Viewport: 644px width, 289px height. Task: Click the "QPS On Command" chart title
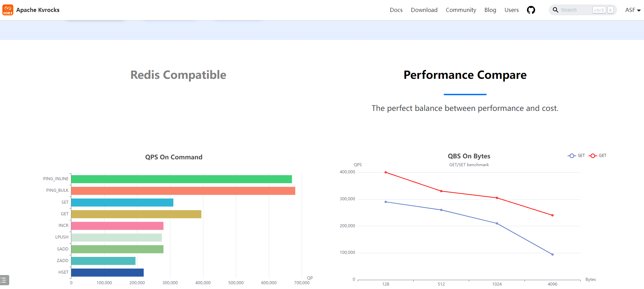point(174,157)
